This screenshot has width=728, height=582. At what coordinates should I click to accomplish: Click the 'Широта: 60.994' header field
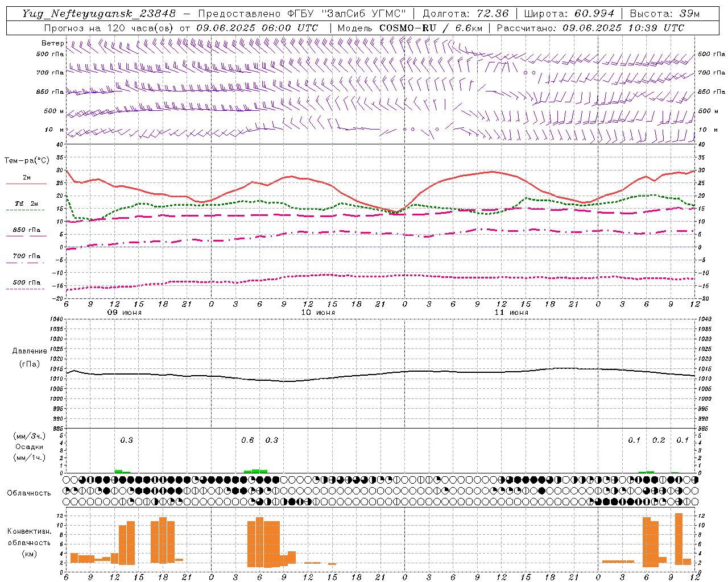(569, 14)
